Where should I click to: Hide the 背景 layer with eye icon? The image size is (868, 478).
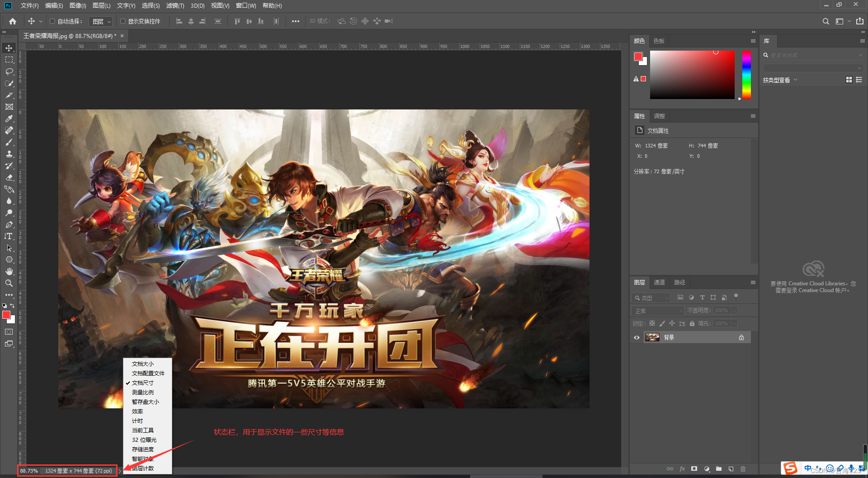(x=637, y=337)
